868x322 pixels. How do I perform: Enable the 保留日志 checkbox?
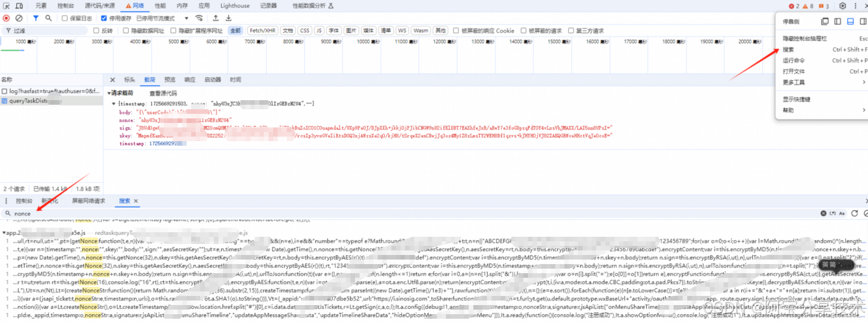pos(65,18)
